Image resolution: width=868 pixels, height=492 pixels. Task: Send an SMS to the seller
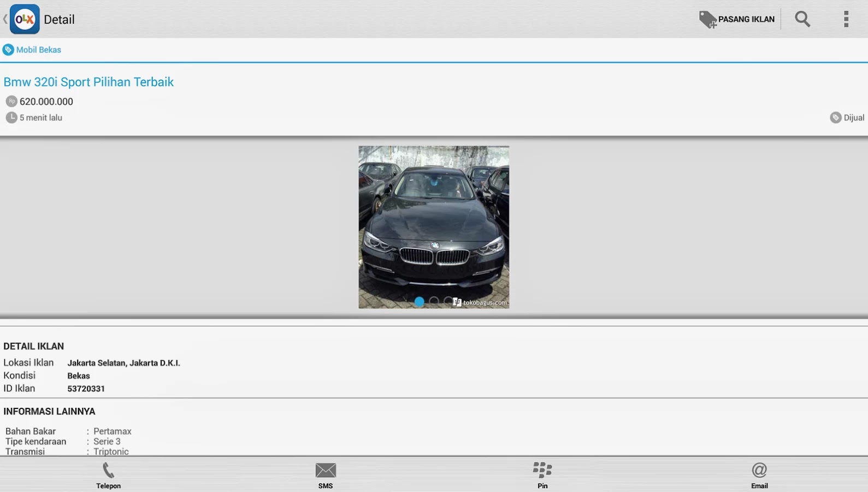click(x=326, y=475)
